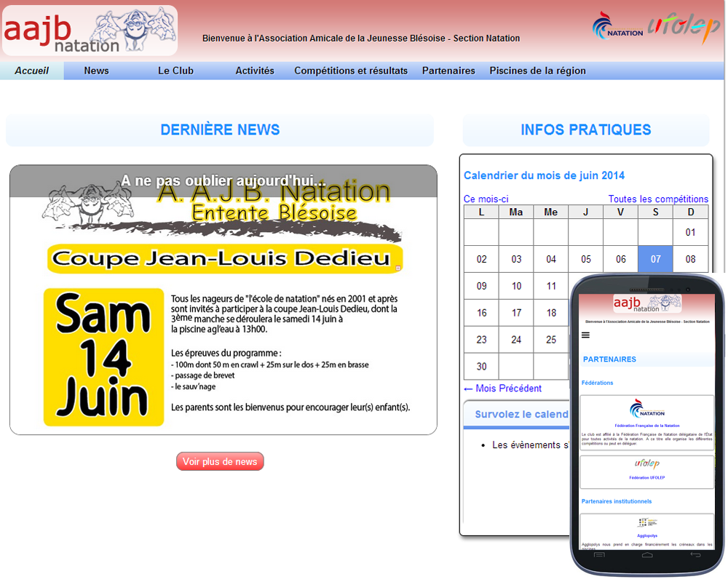
Task: Click Partenaires institutionnels heading on phone
Action: (616, 501)
